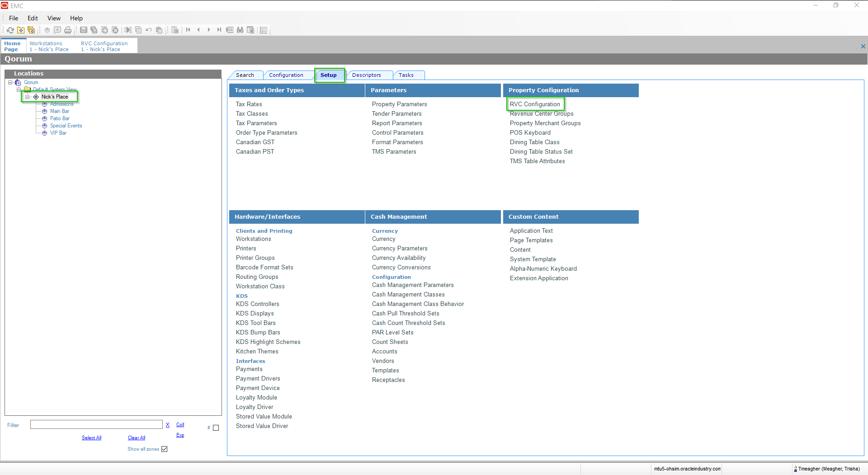This screenshot has height=475, width=868.
Task: Open Cash Management Classes
Action: coord(408,295)
